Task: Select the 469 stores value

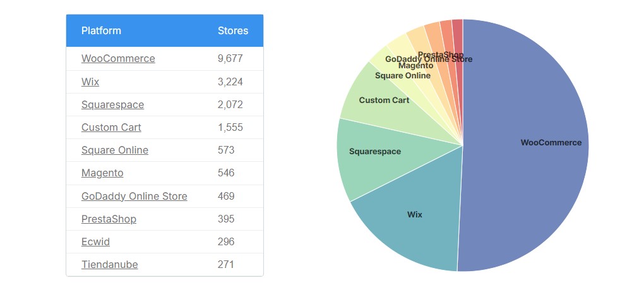Action: tap(226, 196)
